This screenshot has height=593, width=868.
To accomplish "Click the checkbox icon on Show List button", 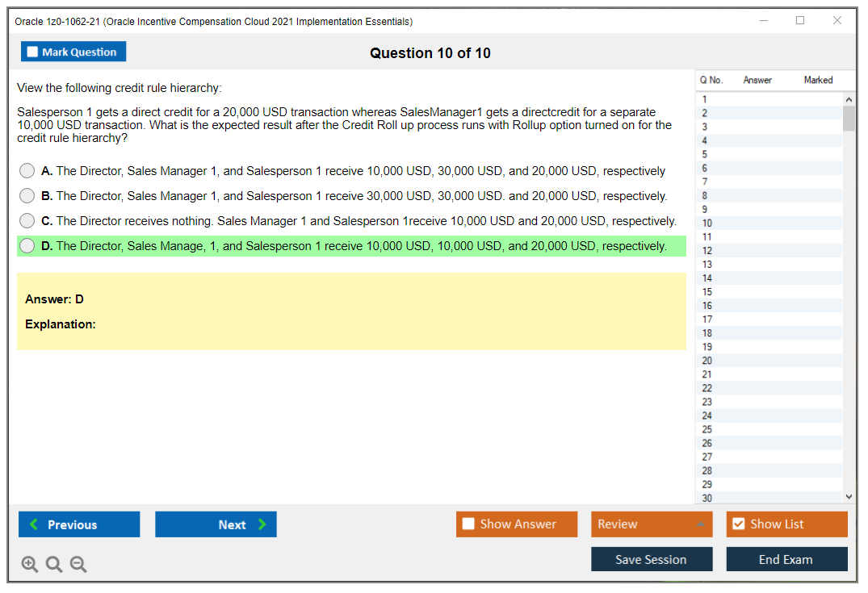I will (x=738, y=524).
